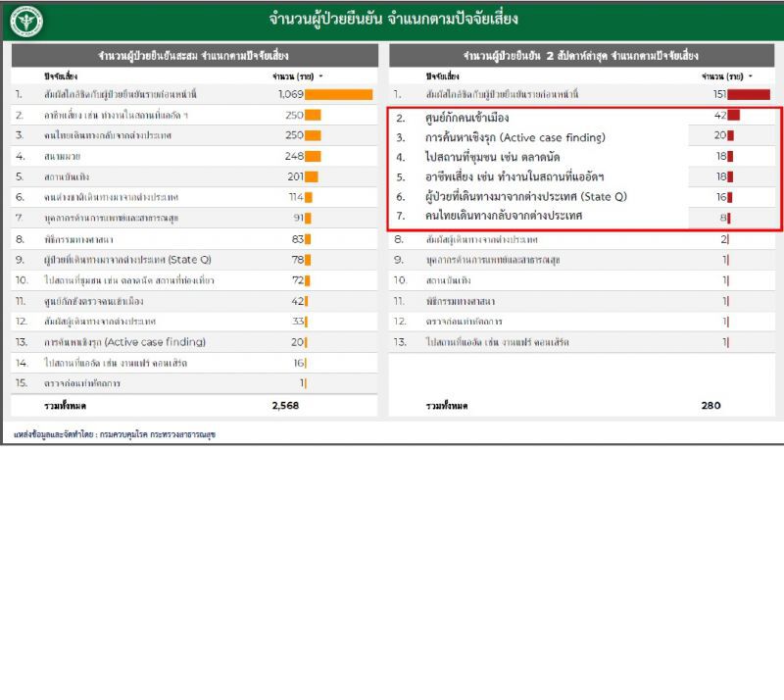The image size is (784, 700).
Task: Select the dashboard title "จำนวนผู้ป่วยยืนยัน จำแนกตามปัจจัยเสี่ยง"
Action: (393, 19)
